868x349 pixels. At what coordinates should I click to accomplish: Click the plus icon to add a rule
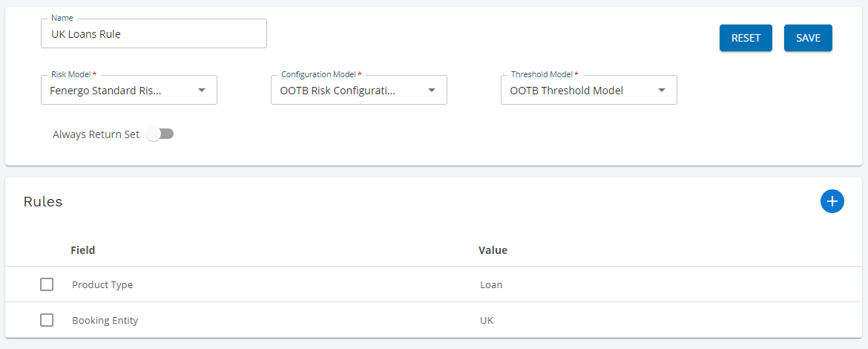[832, 201]
